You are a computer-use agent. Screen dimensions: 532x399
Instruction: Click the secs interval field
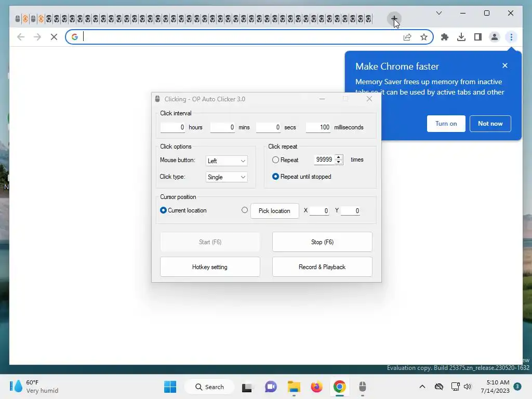point(269,127)
